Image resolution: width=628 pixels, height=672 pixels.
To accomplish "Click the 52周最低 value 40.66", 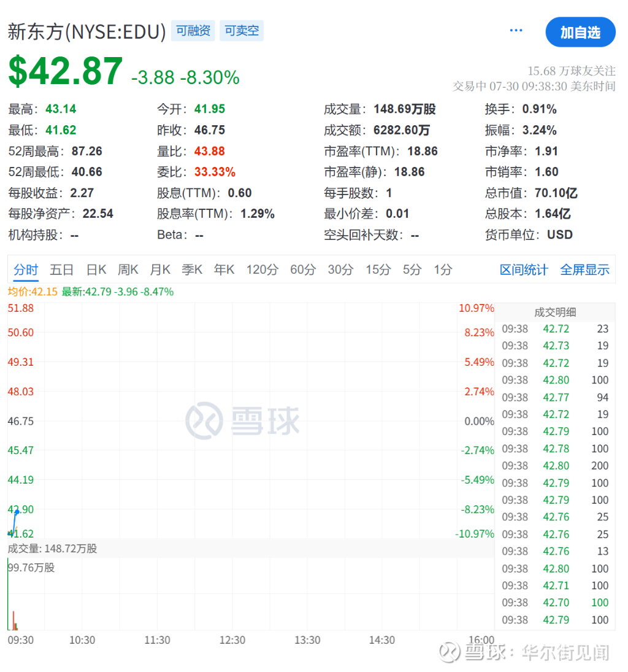I will click(x=87, y=172).
